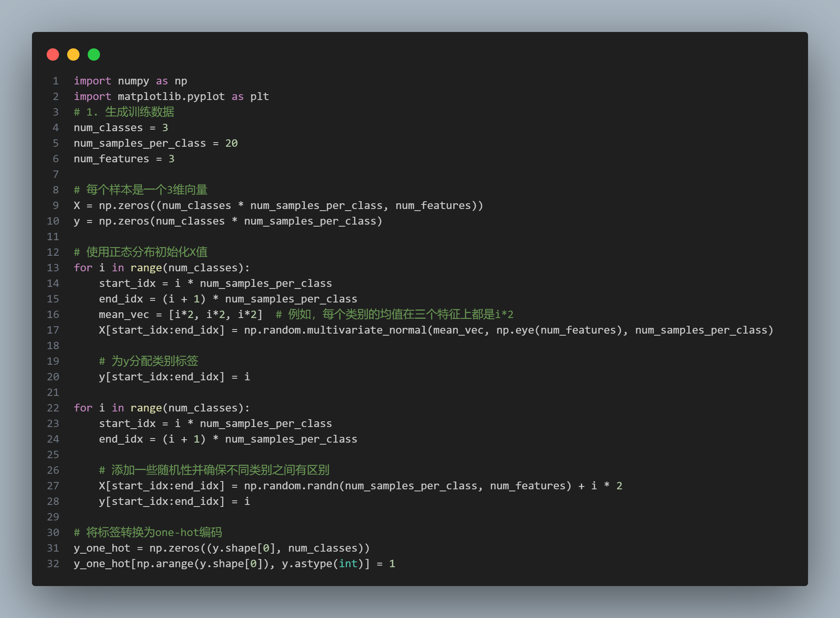Click the 'one-hot' comment on line 30
The width and height of the screenshot is (840, 618).
(177, 533)
